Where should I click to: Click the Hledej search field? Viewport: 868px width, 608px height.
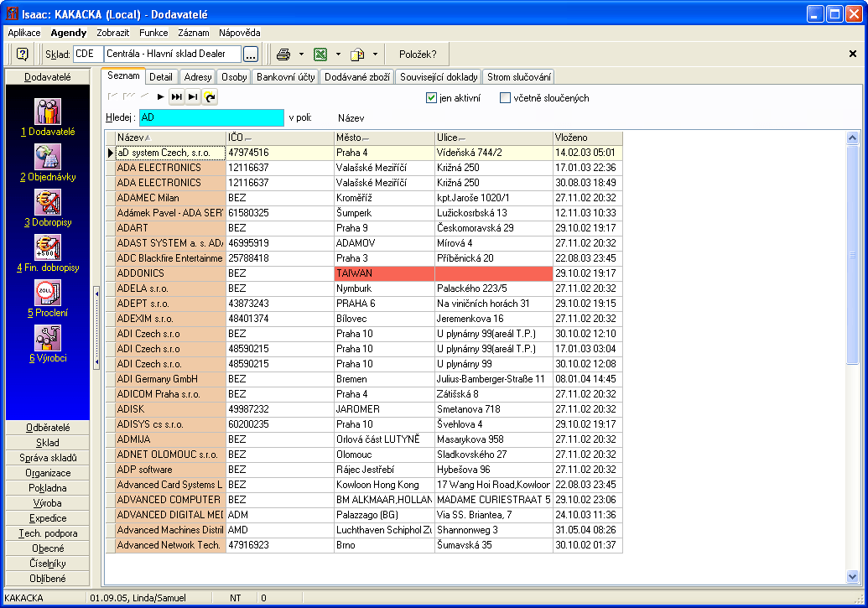[x=211, y=118]
